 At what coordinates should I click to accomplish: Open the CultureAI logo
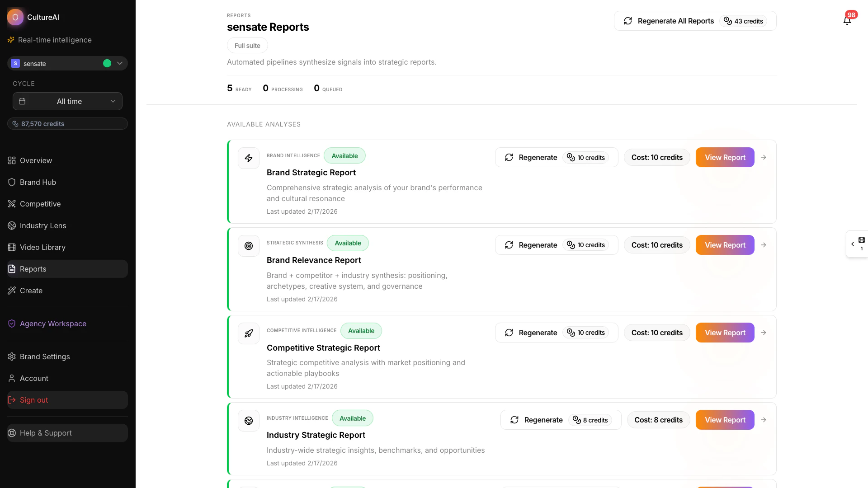(15, 17)
